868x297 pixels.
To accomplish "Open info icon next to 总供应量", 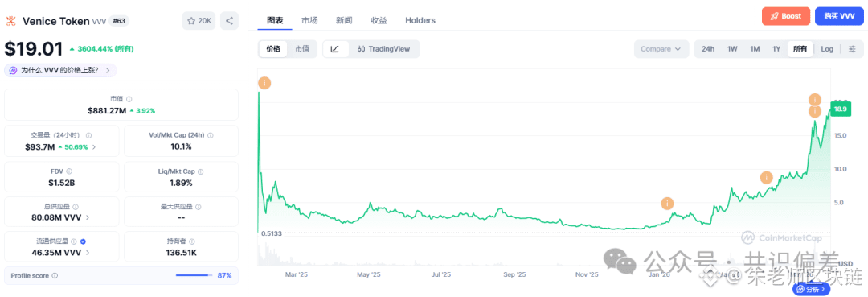I will pyautogui.click(x=75, y=207).
